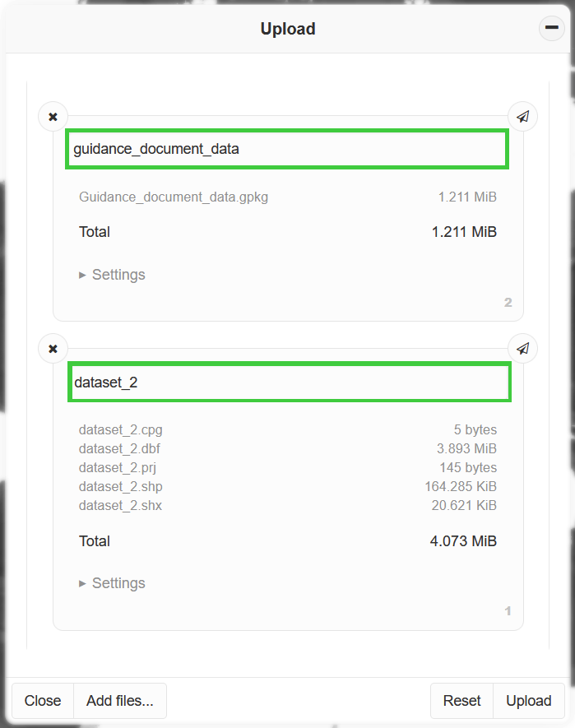Click the order badge number 2
Viewport: 575px width, 728px height.
point(508,303)
